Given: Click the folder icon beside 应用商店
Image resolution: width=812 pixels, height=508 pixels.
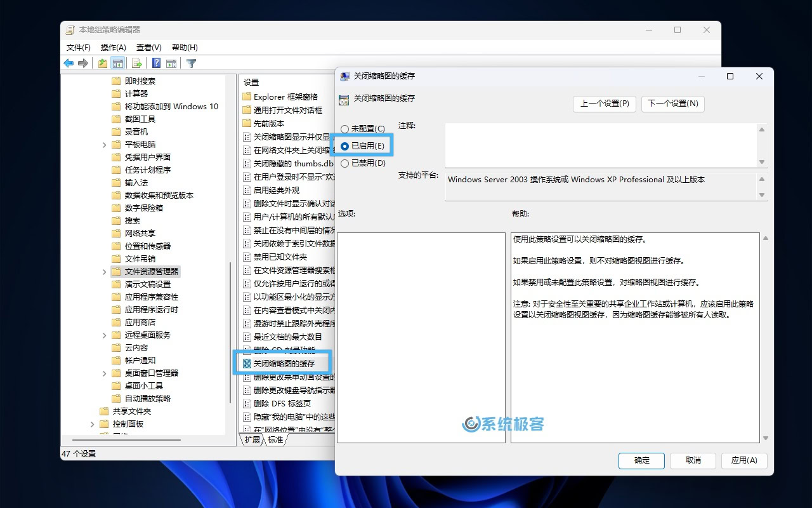Looking at the screenshot, I should 116,322.
